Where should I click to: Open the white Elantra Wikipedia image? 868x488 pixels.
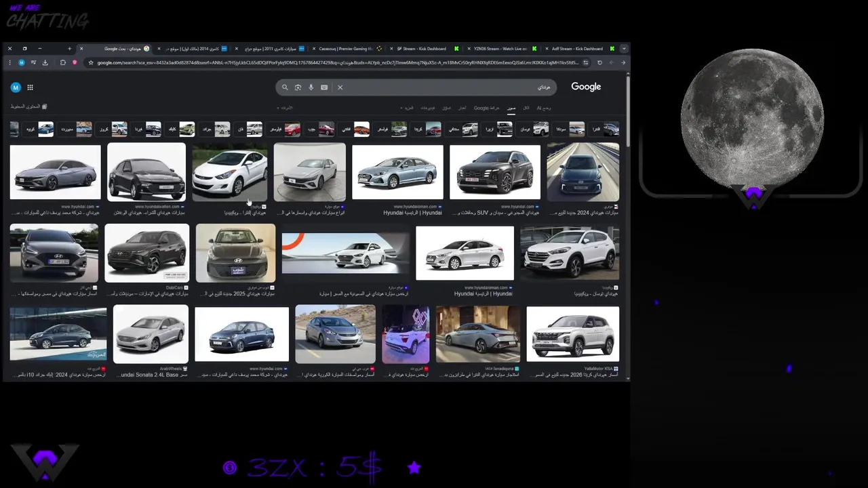click(230, 171)
